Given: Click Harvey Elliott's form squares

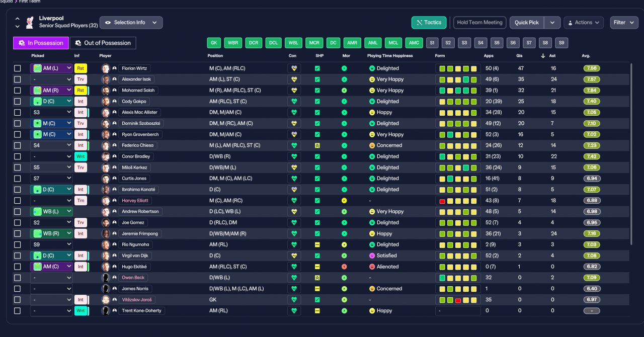Looking at the screenshot, I should pyautogui.click(x=458, y=201).
